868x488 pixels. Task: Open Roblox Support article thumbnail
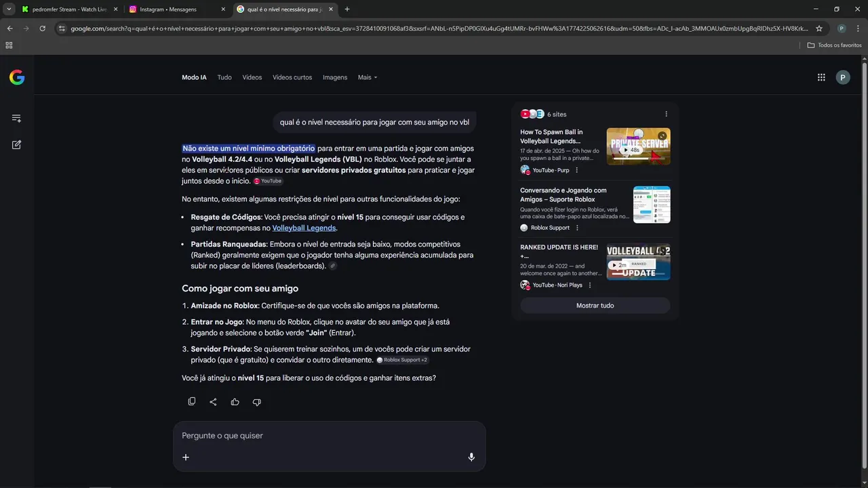click(652, 205)
